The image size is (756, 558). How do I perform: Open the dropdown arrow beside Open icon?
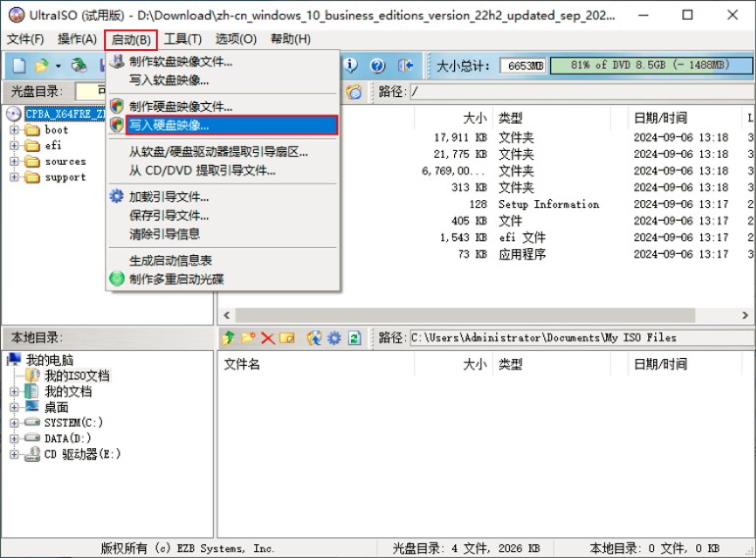point(58,66)
